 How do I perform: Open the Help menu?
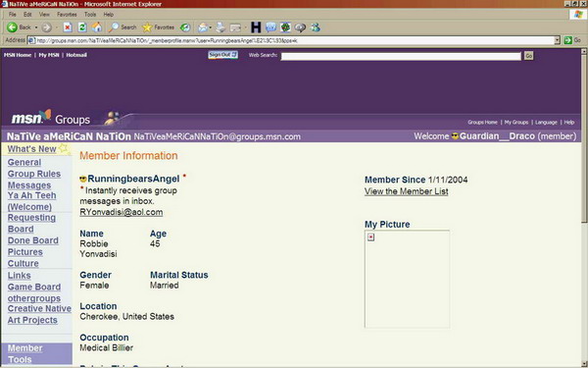coord(109,15)
